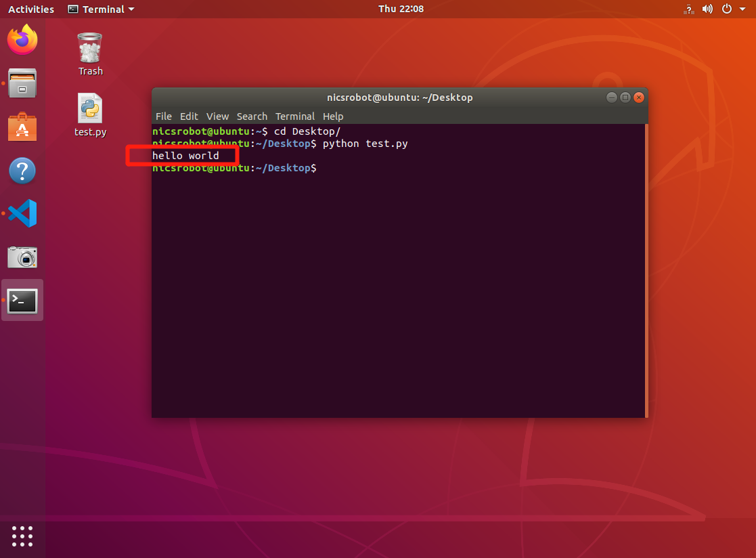Open the Help icon in dock
The width and height of the screenshot is (756, 558).
tap(22, 170)
